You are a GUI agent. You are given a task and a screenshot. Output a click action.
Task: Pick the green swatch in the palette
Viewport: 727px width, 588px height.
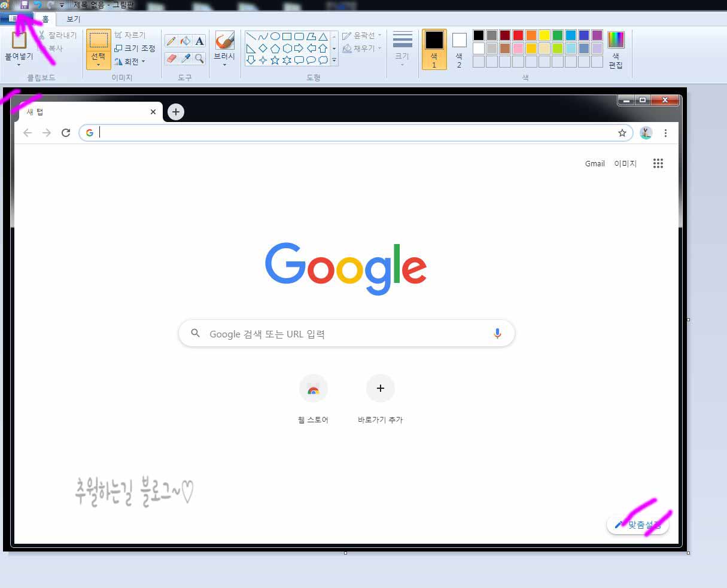tap(558, 35)
